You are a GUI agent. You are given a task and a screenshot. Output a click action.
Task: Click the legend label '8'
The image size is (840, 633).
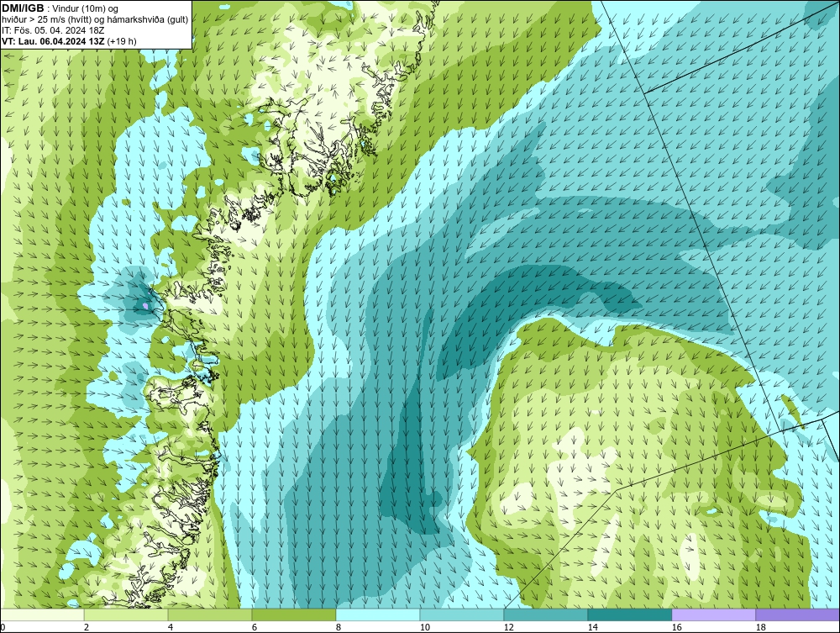pyautogui.click(x=338, y=627)
